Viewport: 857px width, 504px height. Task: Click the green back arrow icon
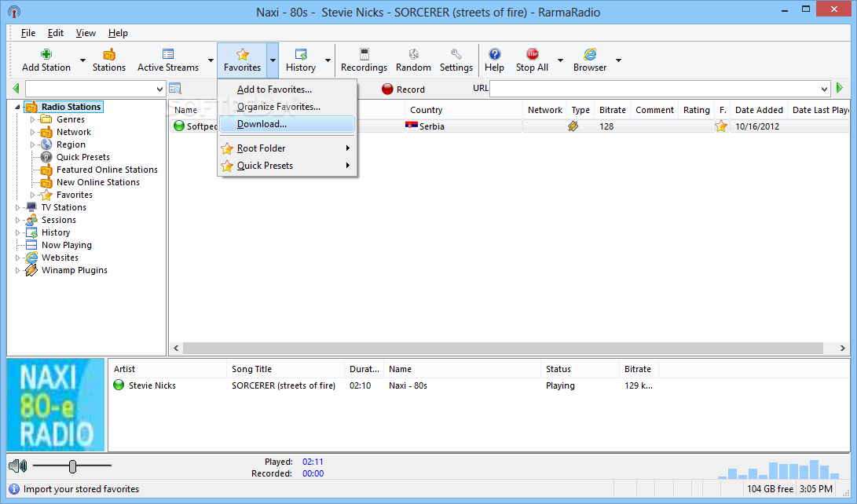16,88
